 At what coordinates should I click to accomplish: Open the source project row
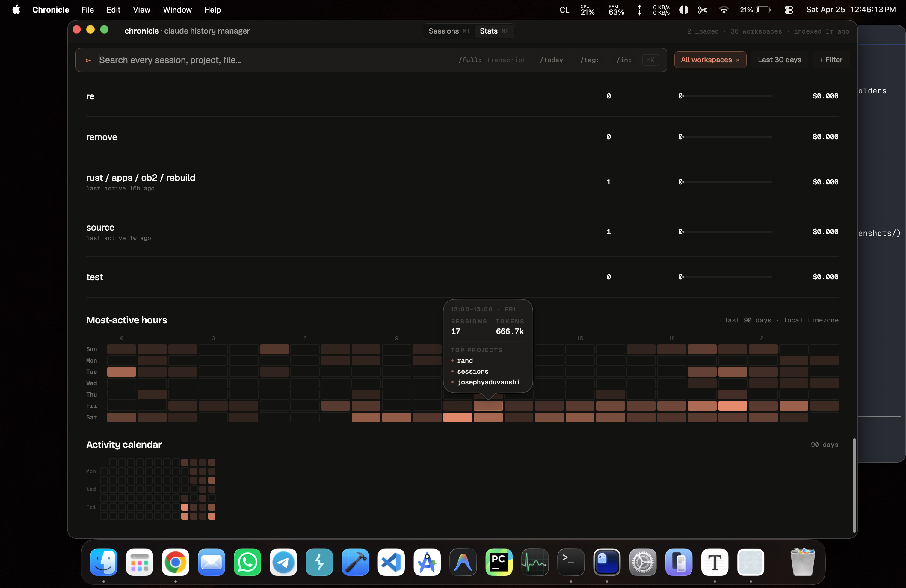coord(462,232)
